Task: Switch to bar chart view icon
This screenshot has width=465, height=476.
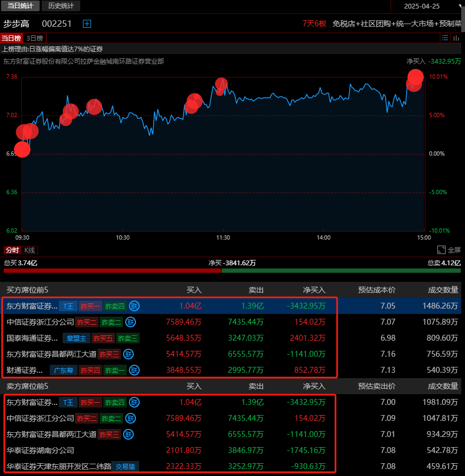Action: click(456, 38)
